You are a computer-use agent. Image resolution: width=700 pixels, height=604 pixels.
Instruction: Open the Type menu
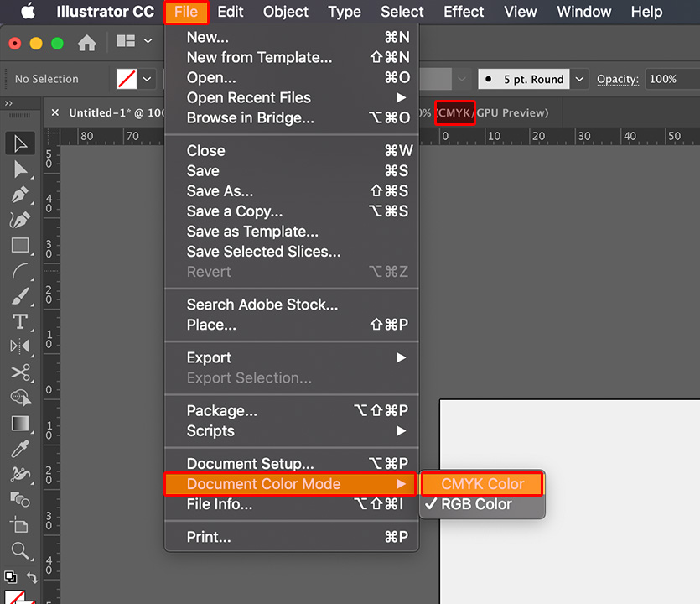click(x=345, y=12)
